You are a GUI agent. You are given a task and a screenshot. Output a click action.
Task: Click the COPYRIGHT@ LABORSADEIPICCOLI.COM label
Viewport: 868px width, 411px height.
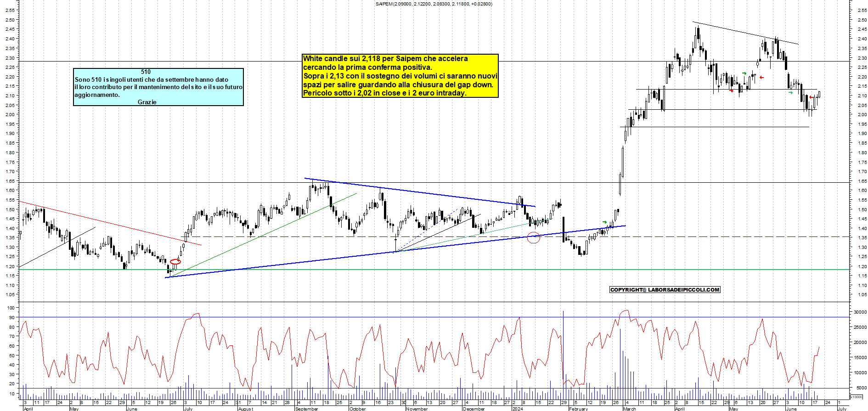point(665,290)
